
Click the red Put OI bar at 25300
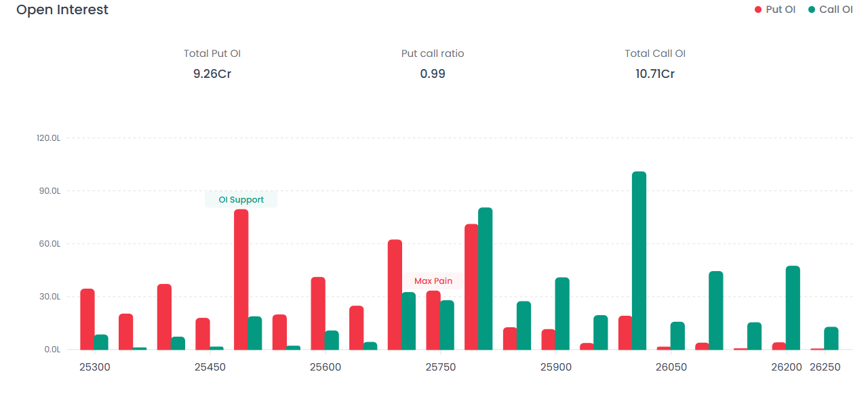click(x=87, y=319)
